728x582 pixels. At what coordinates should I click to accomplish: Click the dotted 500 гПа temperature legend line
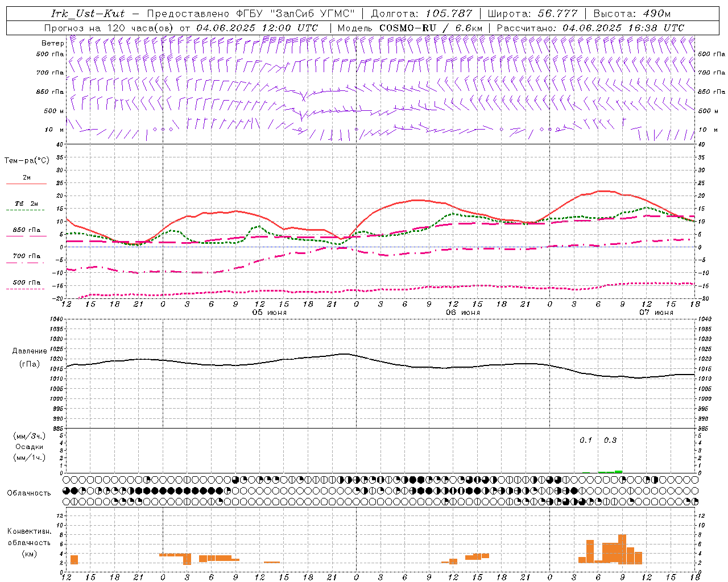(26, 289)
